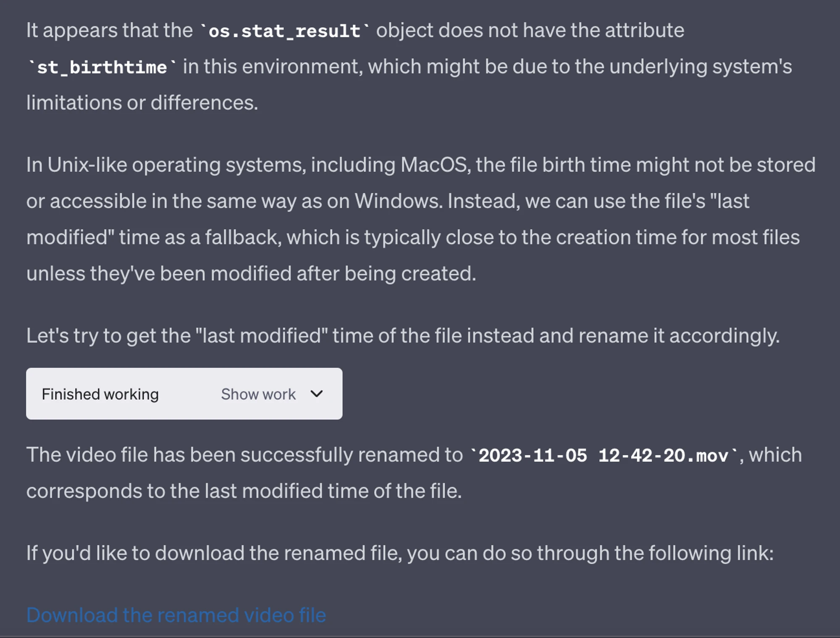Click the words 'It appears that the'
This screenshot has height=638, width=840.
(109, 31)
